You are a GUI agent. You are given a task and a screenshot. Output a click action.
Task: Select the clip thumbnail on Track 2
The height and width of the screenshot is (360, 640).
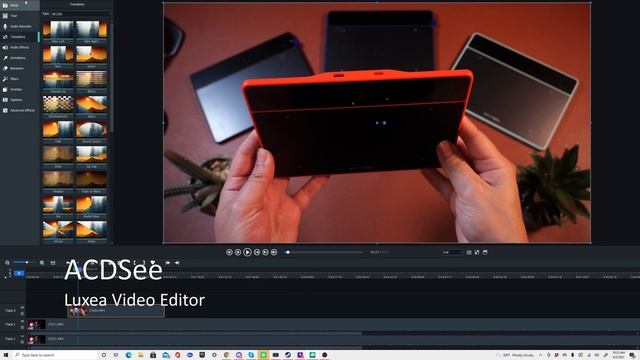(36, 325)
